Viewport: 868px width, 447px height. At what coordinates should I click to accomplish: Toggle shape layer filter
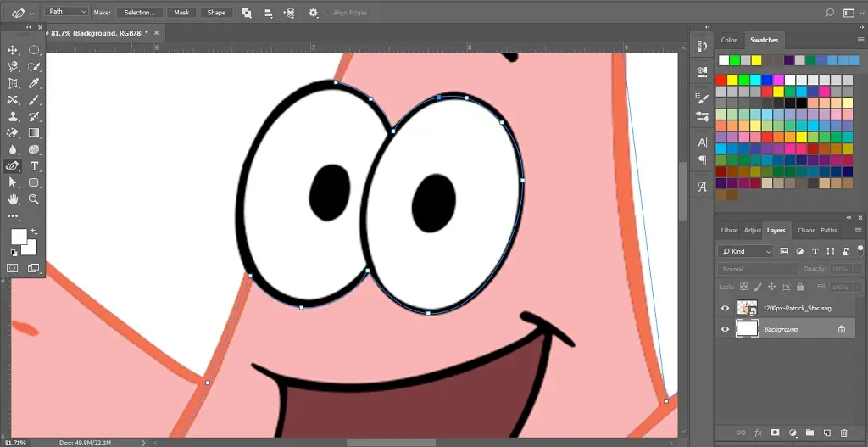click(x=831, y=251)
